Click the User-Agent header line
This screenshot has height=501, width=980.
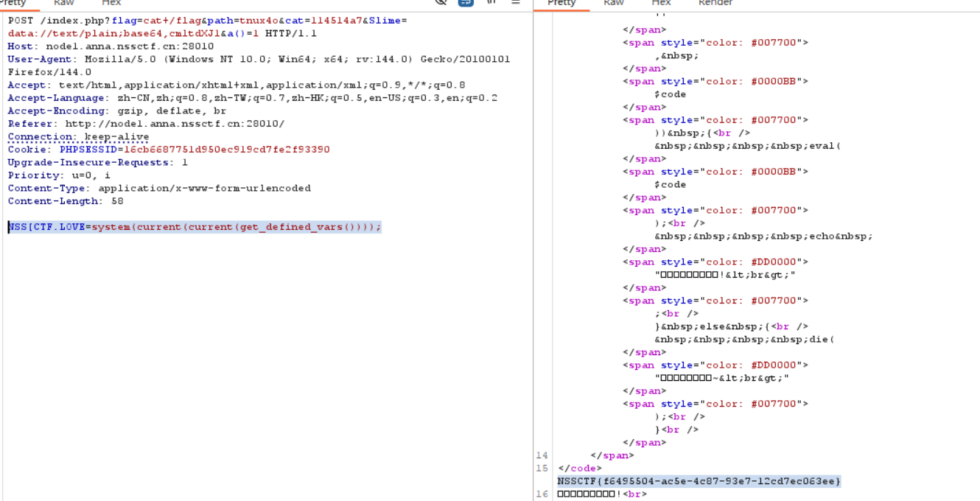click(x=259, y=59)
